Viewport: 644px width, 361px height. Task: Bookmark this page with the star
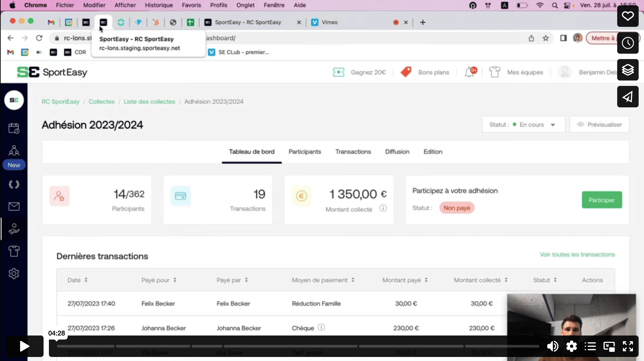(x=545, y=38)
